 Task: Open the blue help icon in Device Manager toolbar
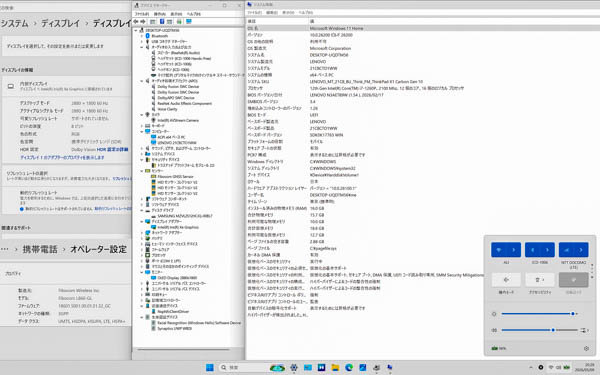click(x=162, y=22)
